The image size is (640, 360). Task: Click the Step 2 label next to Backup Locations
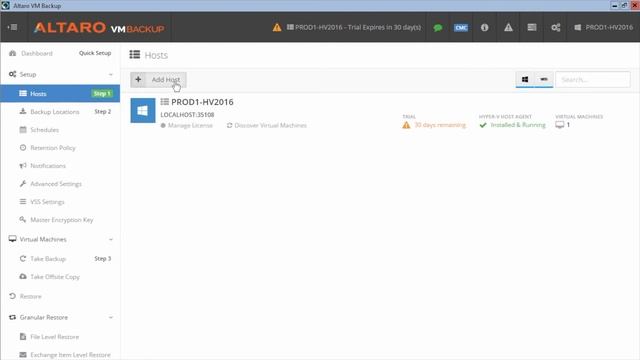coord(103,111)
